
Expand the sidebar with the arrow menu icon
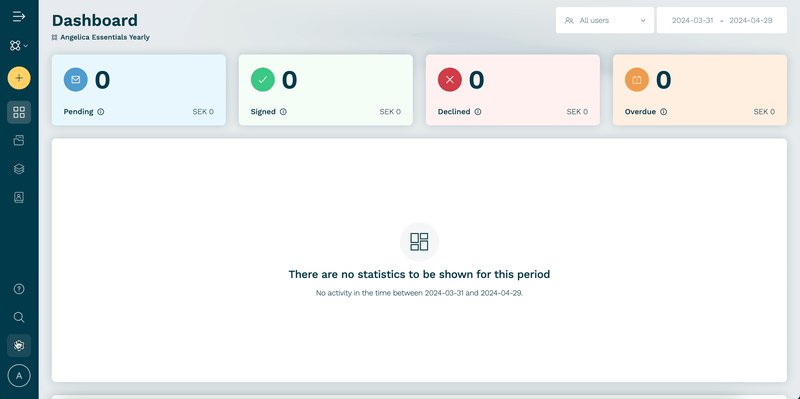click(19, 16)
